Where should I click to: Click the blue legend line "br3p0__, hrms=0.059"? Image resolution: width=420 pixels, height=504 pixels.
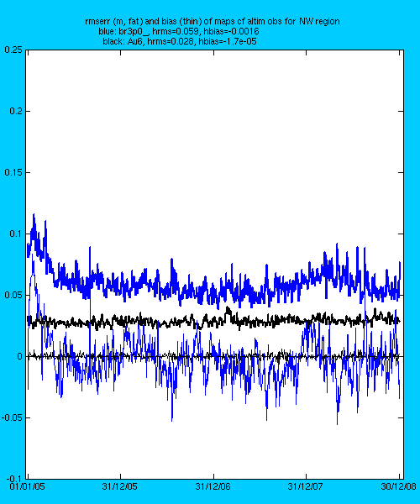click(179, 32)
